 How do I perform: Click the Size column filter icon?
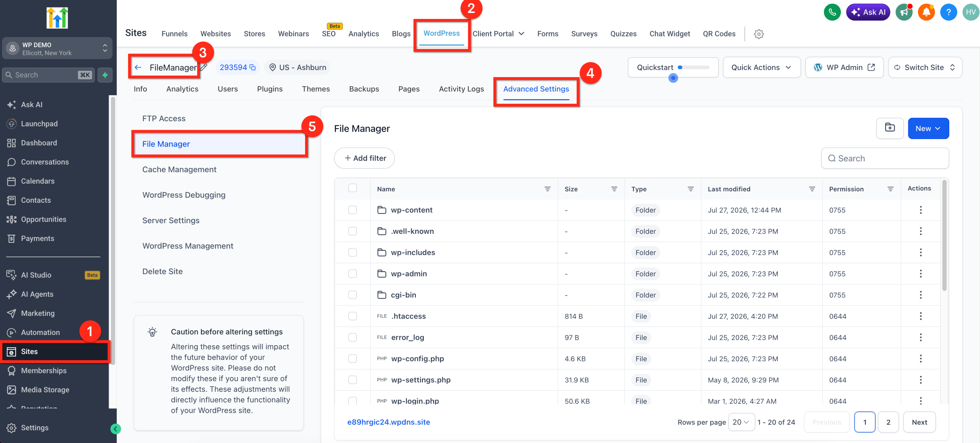tap(614, 189)
